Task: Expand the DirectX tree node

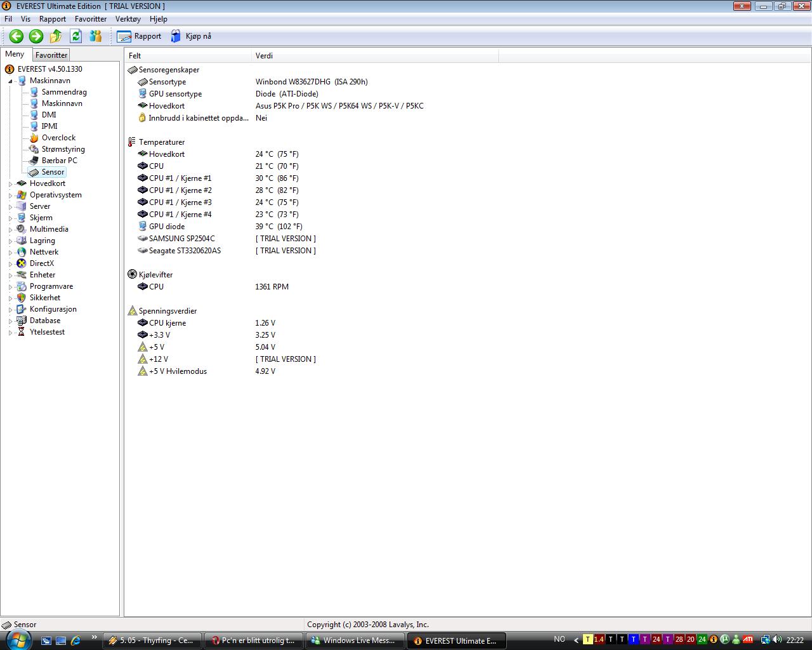Action: pos(10,264)
